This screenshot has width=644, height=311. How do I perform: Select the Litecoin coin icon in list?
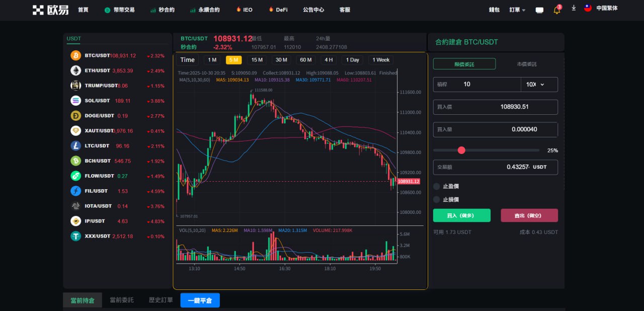[75, 146]
